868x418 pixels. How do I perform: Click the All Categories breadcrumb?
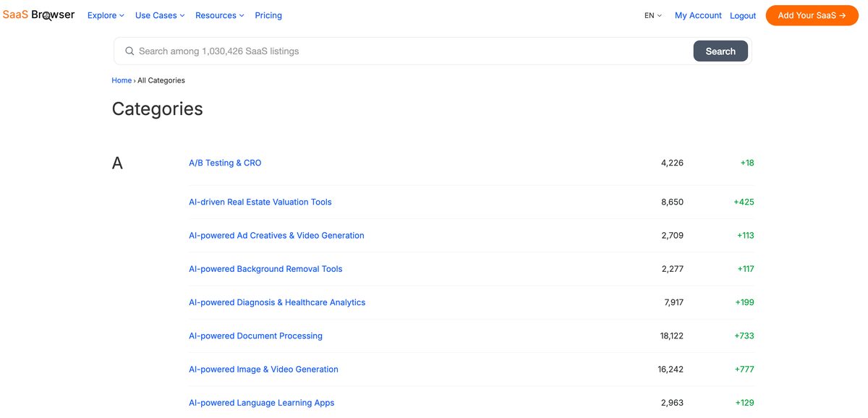[x=161, y=80]
